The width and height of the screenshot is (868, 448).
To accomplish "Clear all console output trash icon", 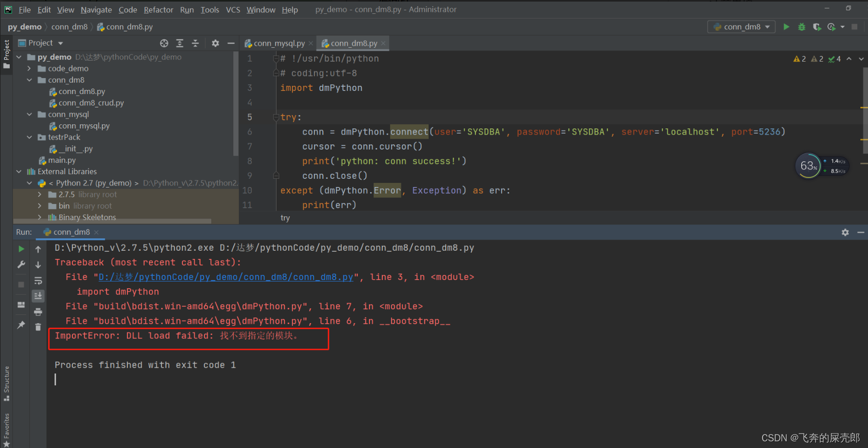I will (38, 327).
